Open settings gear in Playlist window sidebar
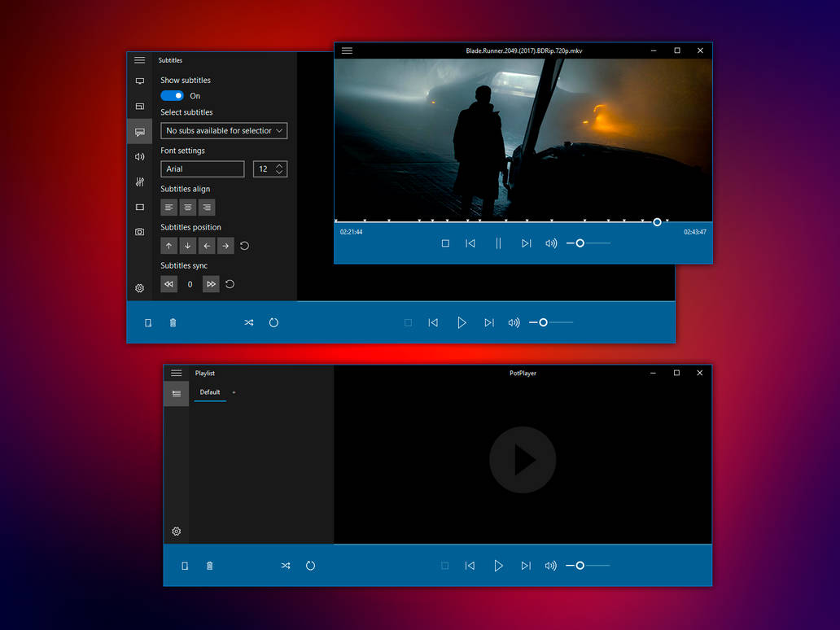840x630 pixels. click(176, 532)
